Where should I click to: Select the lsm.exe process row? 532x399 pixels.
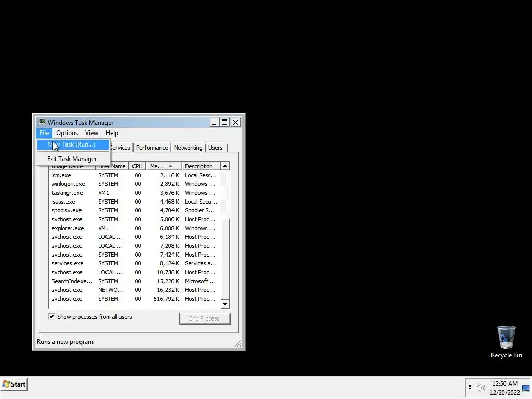135,175
